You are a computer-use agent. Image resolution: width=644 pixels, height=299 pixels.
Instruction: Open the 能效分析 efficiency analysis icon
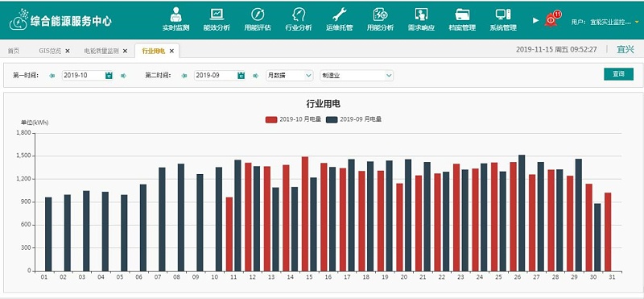point(217,15)
